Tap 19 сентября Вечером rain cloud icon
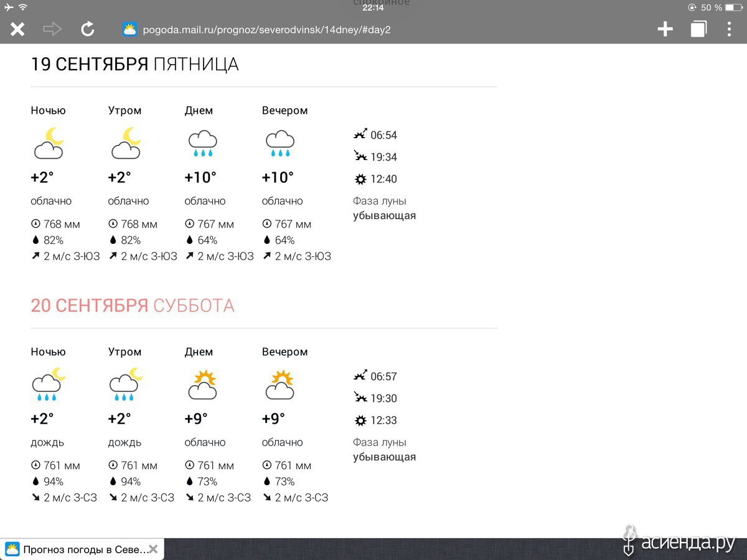747x560 pixels. [x=280, y=144]
